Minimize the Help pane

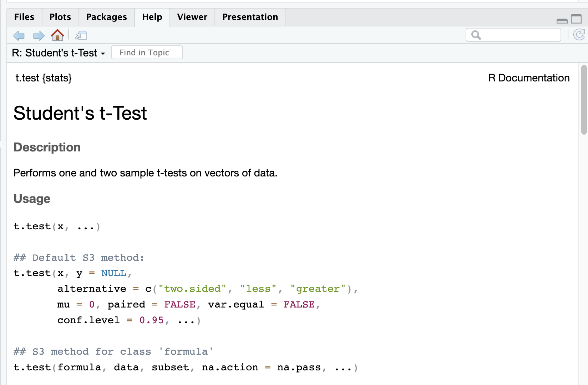coord(561,20)
